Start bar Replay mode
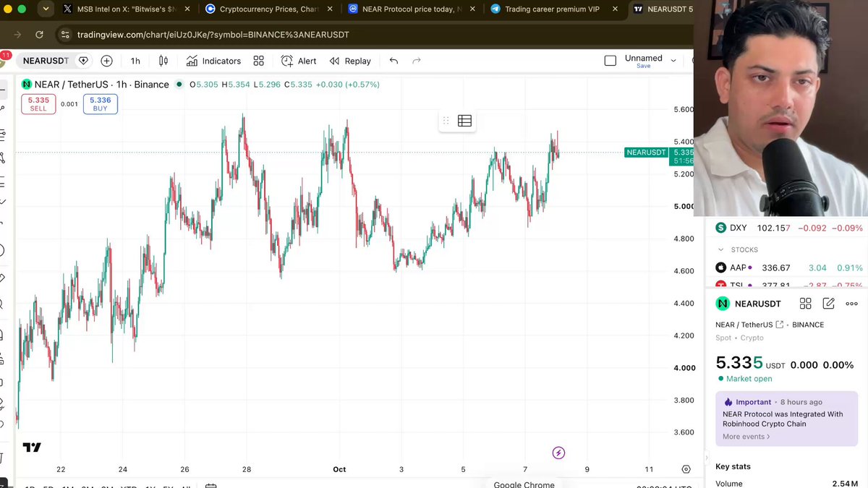868x488 pixels. pos(350,61)
